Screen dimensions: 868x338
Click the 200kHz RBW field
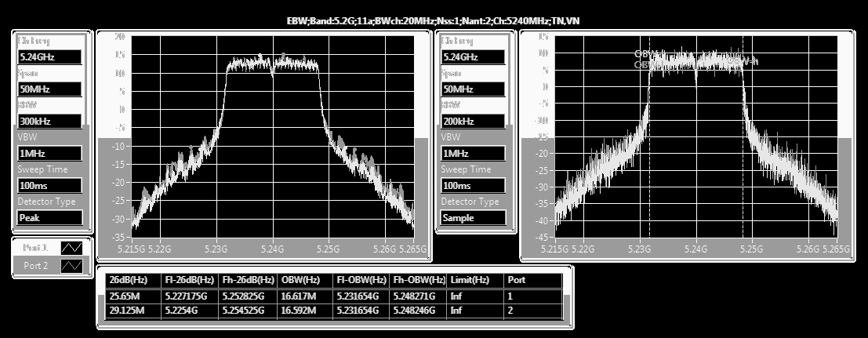tap(473, 122)
